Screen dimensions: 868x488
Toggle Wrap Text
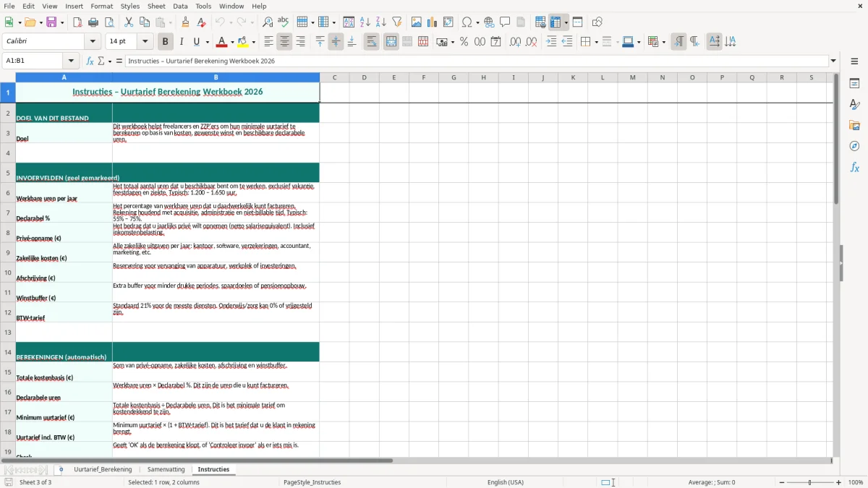coord(371,42)
